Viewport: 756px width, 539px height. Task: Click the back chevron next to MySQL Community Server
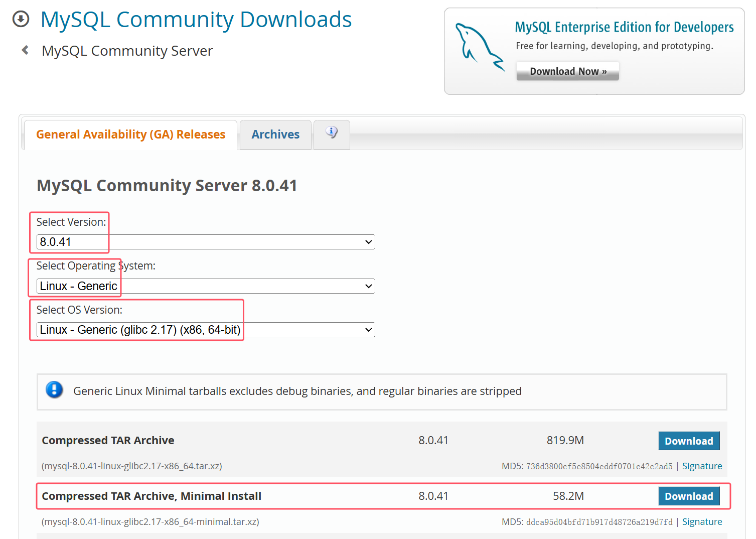(x=25, y=50)
